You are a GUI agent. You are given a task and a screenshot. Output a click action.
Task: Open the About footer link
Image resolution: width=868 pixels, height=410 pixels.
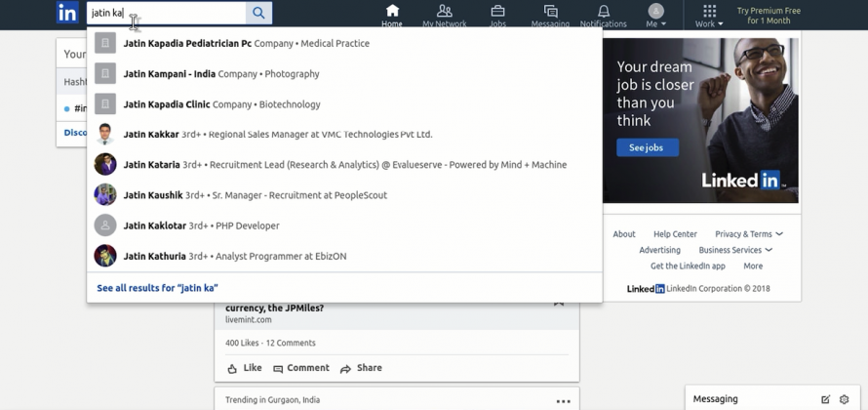pyautogui.click(x=624, y=234)
